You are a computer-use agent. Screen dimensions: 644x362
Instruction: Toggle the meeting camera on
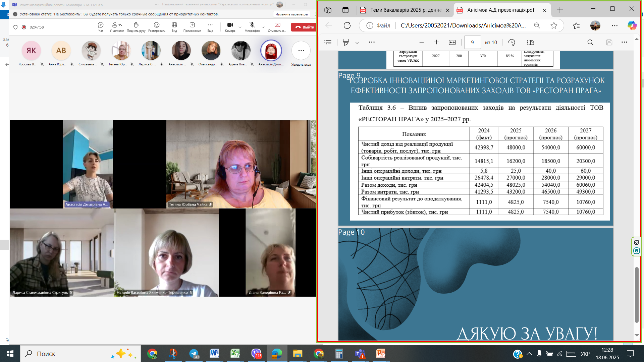230,26
